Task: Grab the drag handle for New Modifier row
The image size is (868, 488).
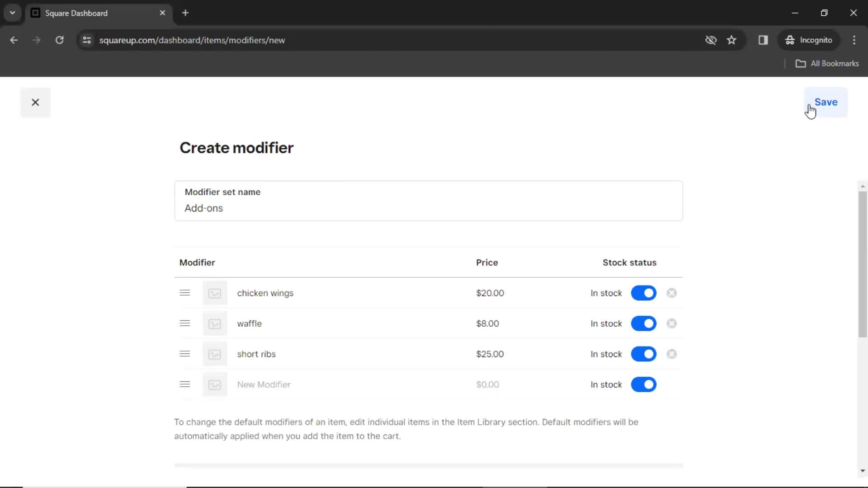Action: [184, 385]
